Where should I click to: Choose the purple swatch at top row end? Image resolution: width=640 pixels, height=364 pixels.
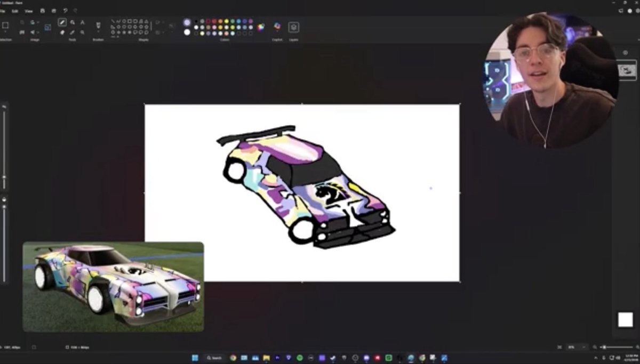tap(251, 21)
